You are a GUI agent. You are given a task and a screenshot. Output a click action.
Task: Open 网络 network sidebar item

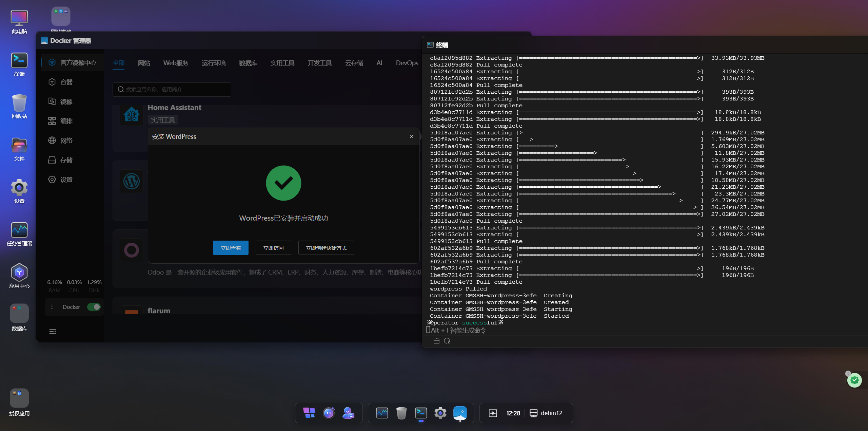[66, 140]
